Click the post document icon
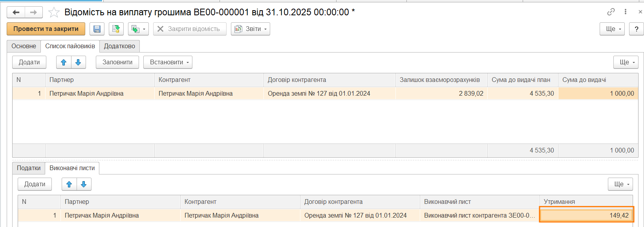The width and height of the screenshot is (644, 227). point(116,29)
